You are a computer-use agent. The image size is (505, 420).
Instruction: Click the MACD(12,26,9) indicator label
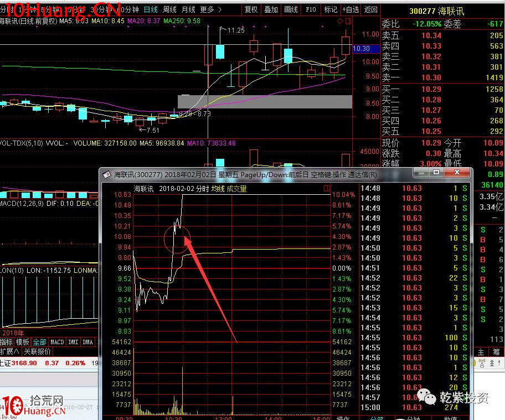[22, 204]
